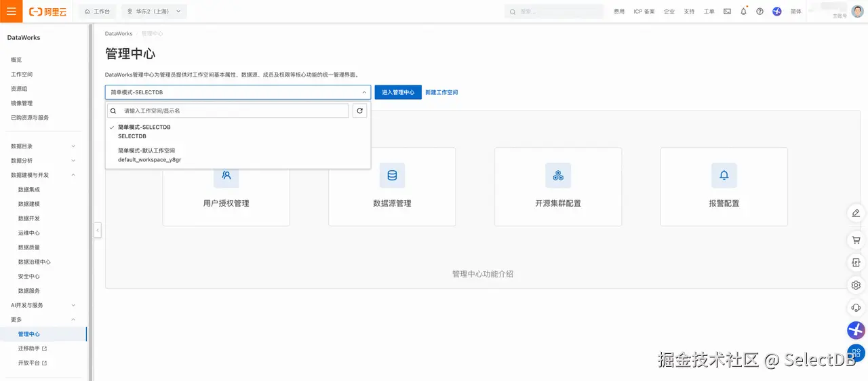Viewport: 868px width, 381px height.
Task: Open the floating edit/feedback pencil icon
Action: tap(856, 213)
